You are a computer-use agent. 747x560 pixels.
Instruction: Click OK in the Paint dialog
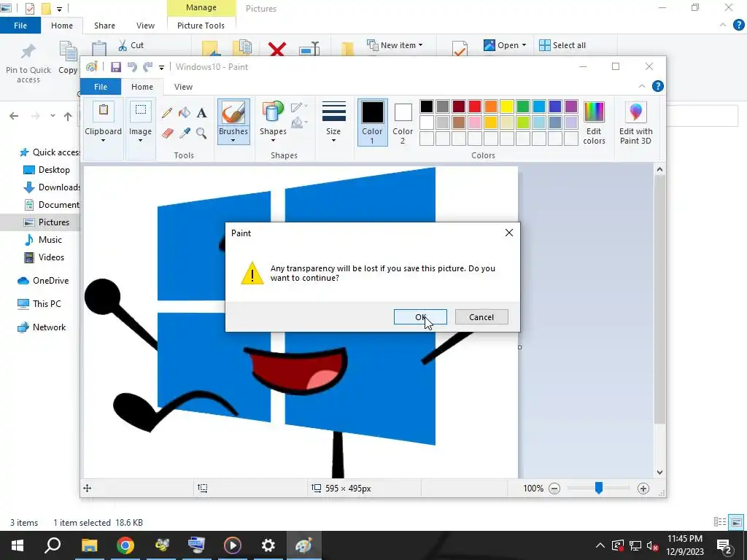pos(420,317)
